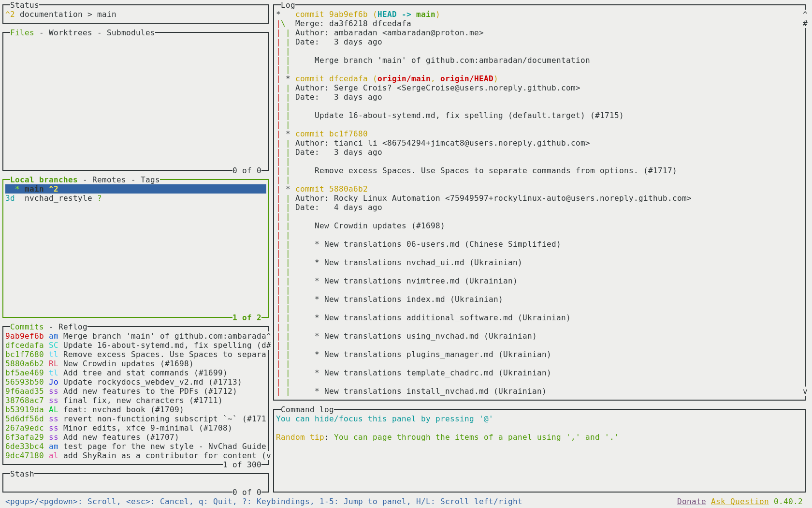Open the Worktrees tab in Files panel
The height and width of the screenshot is (508, 812).
(x=70, y=33)
